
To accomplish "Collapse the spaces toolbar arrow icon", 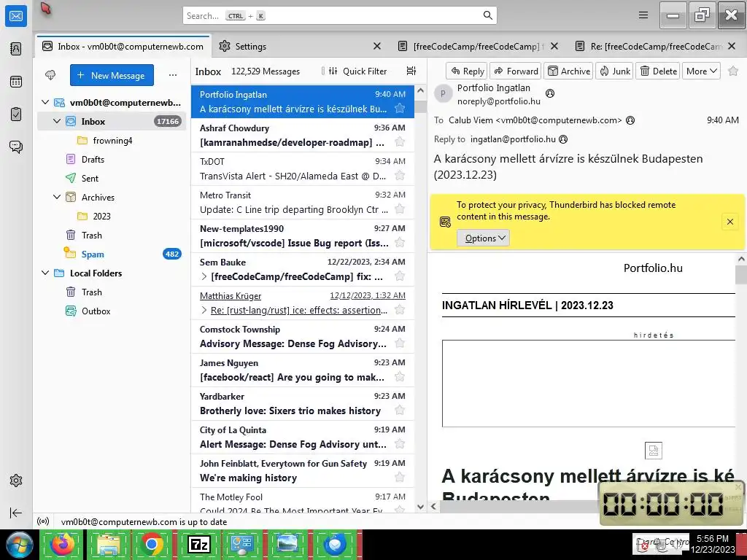I will pyautogui.click(x=16, y=513).
